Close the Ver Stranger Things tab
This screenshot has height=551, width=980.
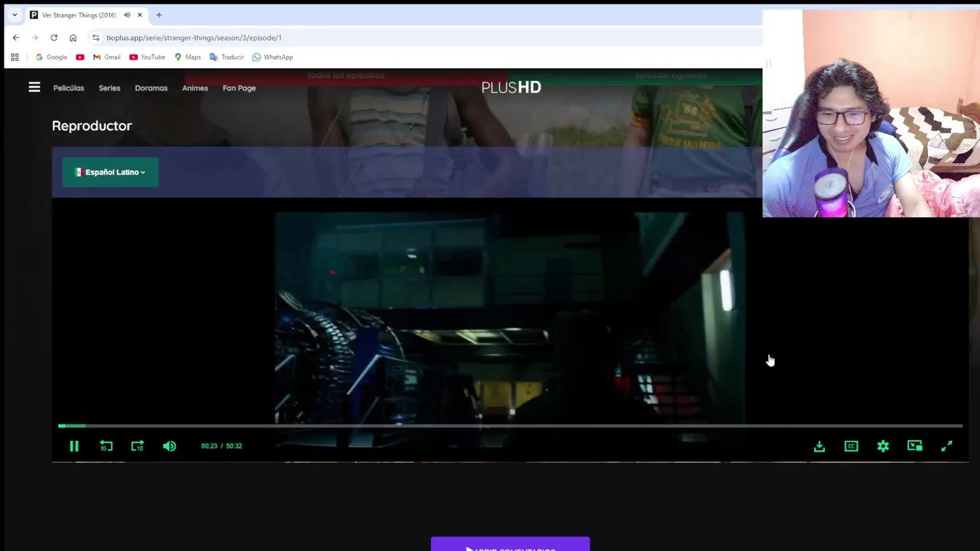139,15
